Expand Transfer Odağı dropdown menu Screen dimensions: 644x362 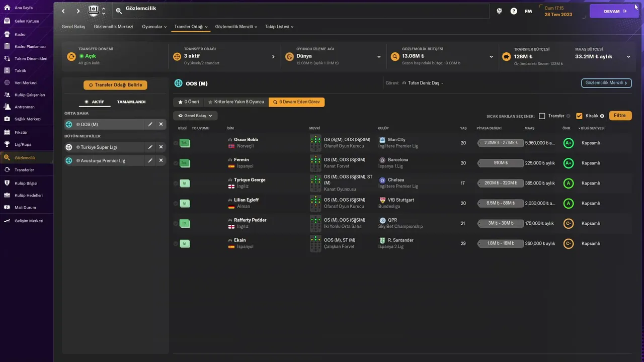[191, 27]
